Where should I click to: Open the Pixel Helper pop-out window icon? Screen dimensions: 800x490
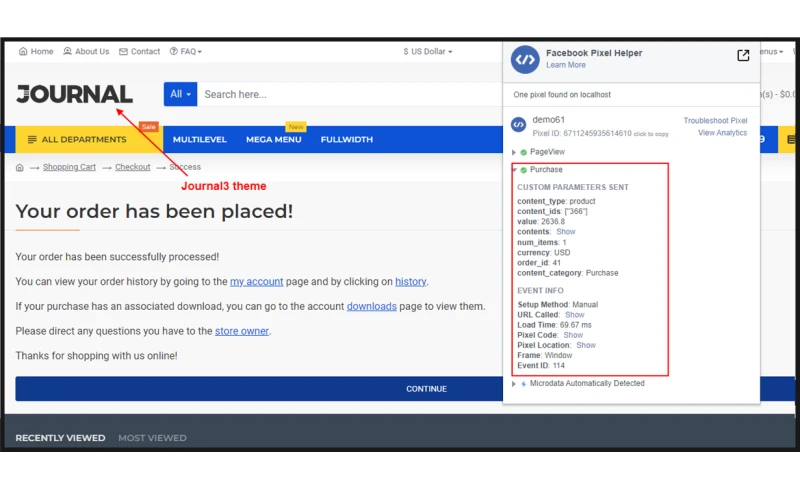click(743, 56)
